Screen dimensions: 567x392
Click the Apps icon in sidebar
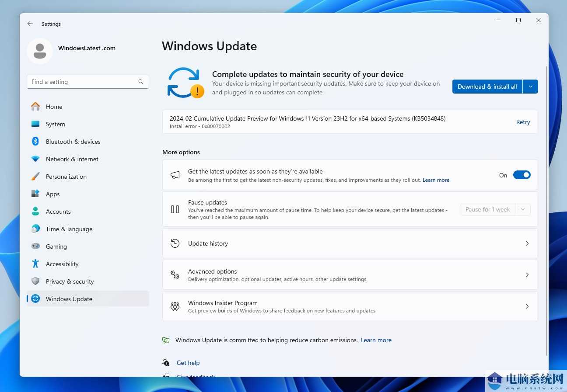[35, 194]
